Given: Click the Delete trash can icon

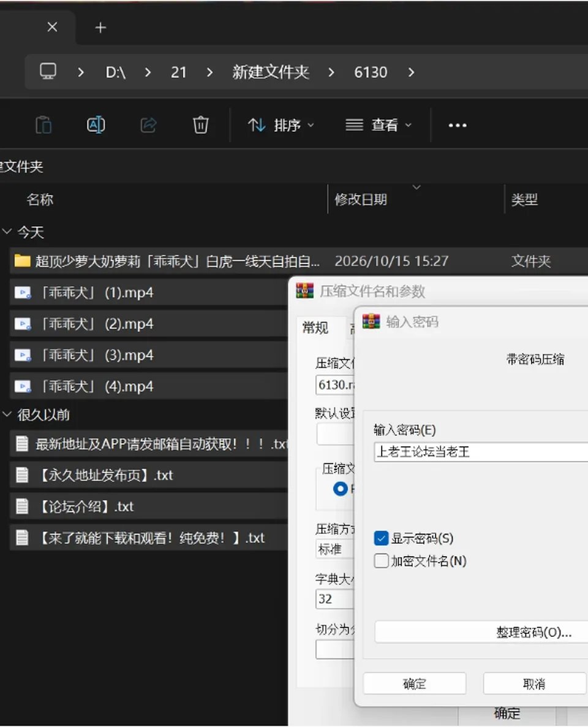Looking at the screenshot, I should coord(201,125).
